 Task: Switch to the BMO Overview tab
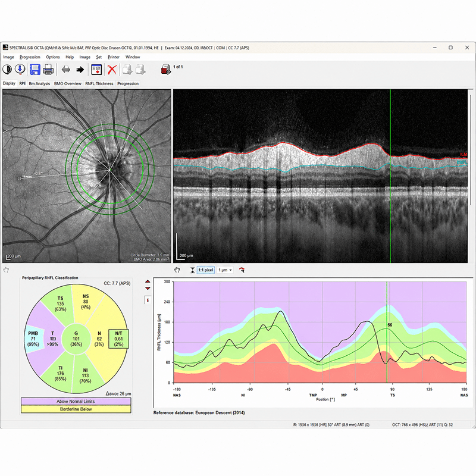(x=68, y=83)
